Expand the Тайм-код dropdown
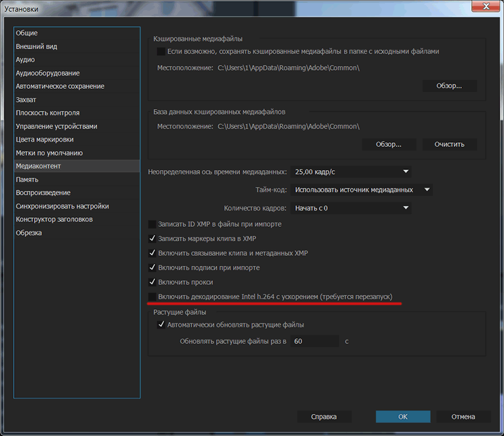The width and height of the screenshot is (504, 436). (x=362, y=190)
